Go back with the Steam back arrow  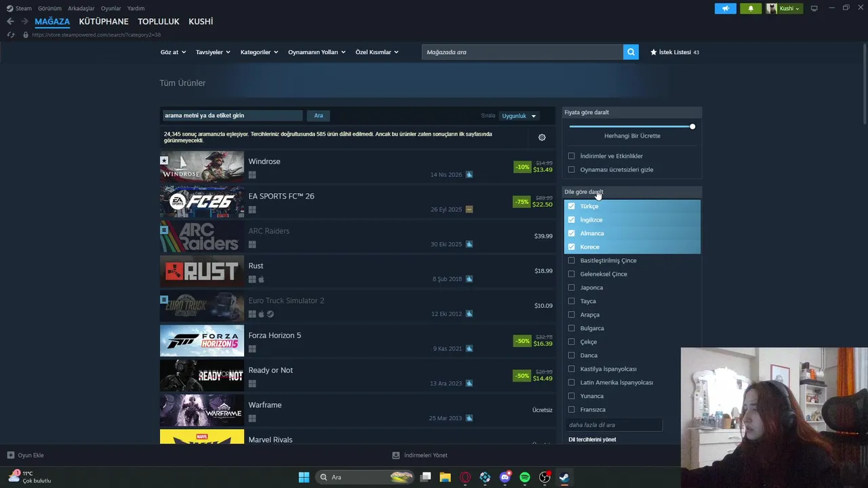(x=10, y=22)
